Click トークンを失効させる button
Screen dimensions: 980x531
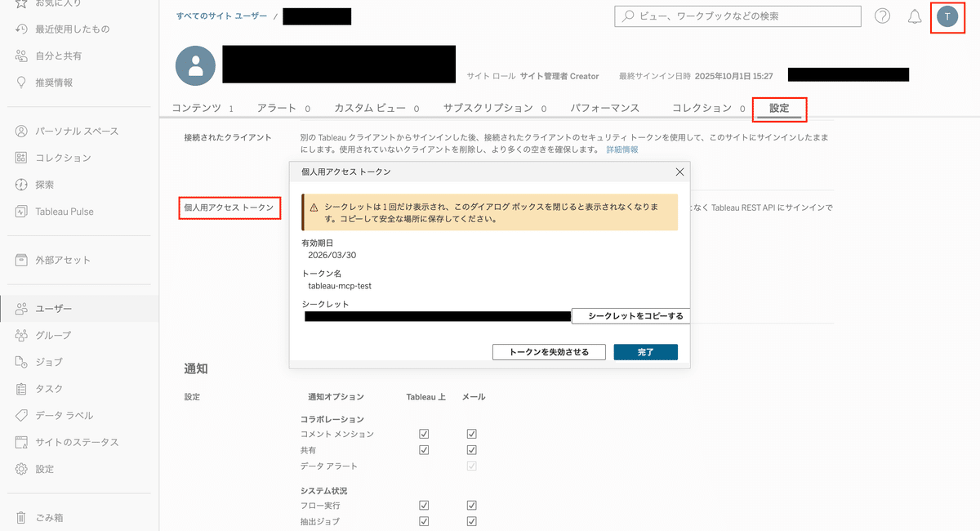coord(548,352)
